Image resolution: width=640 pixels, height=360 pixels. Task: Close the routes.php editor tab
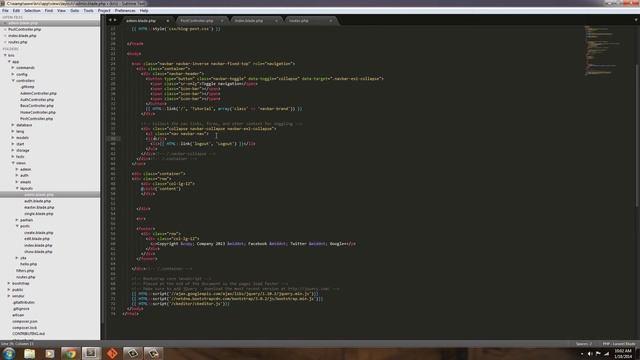tap(331, 21)
